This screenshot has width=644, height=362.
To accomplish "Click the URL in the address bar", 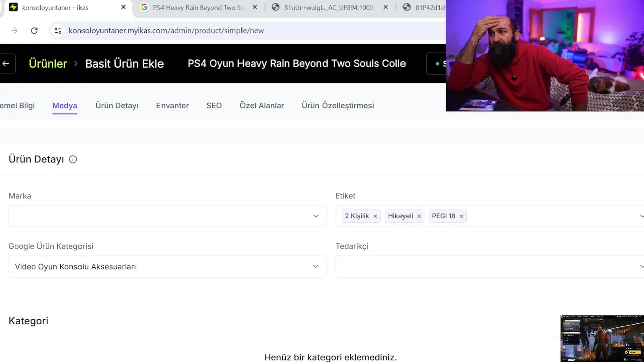I will 166,31.
